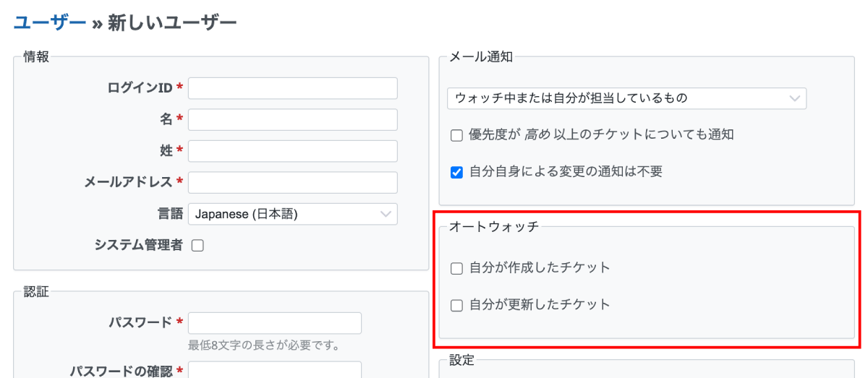
Task: Click the ログインID text input
Action: click(292, 88)
